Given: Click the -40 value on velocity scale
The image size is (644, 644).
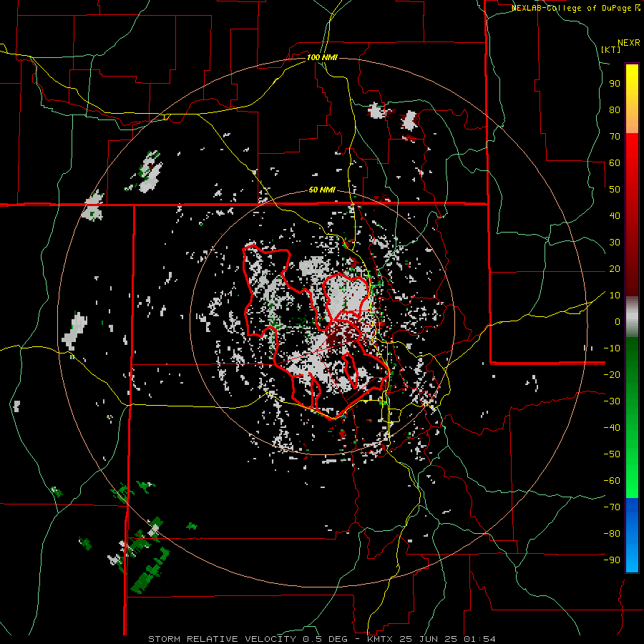Looking at the screenshot, I should [612, 428].
